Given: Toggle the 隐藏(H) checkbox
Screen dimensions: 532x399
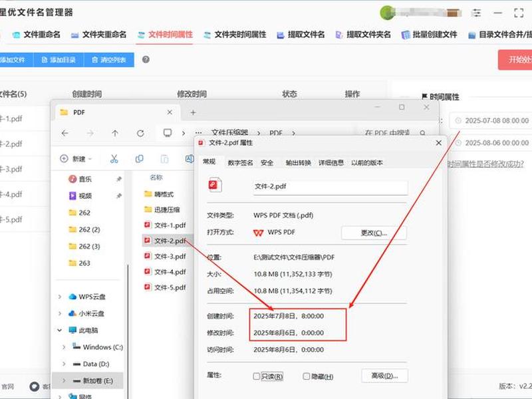Looking at the screenshot, I should tap(307, 376).
